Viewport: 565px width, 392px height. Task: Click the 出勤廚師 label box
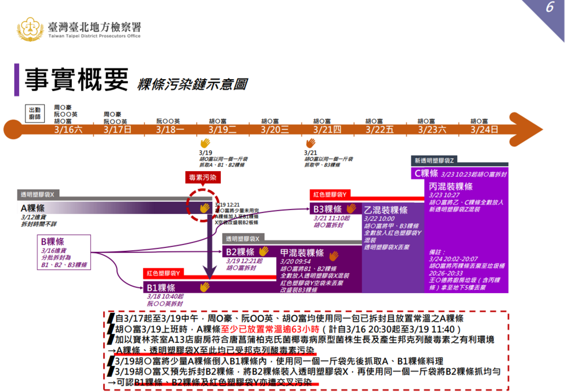tap(34, 113)
